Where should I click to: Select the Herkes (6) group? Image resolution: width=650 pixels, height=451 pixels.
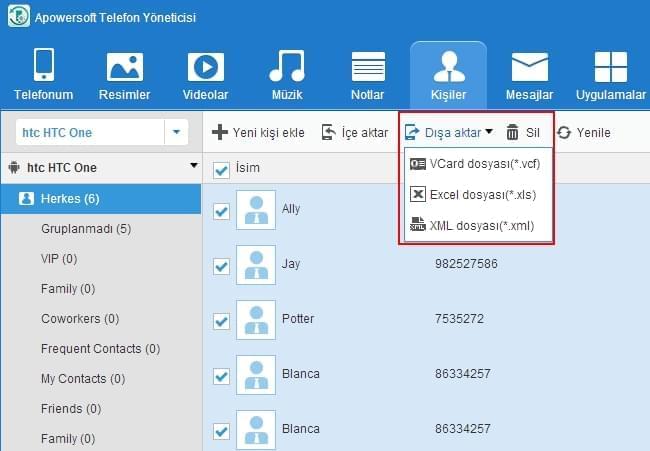[x=101, y=199]
